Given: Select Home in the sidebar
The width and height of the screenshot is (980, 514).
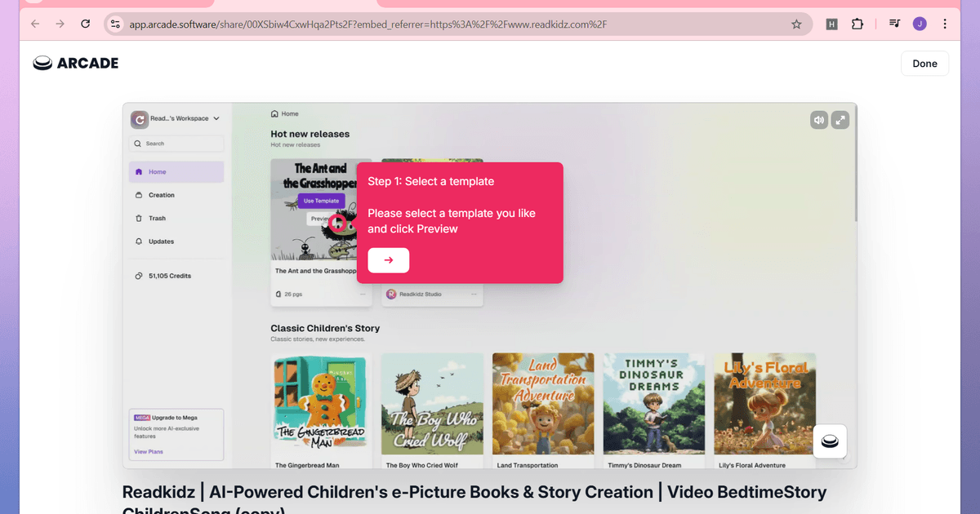Looking at the screenshot, I should tap(176, 172).
